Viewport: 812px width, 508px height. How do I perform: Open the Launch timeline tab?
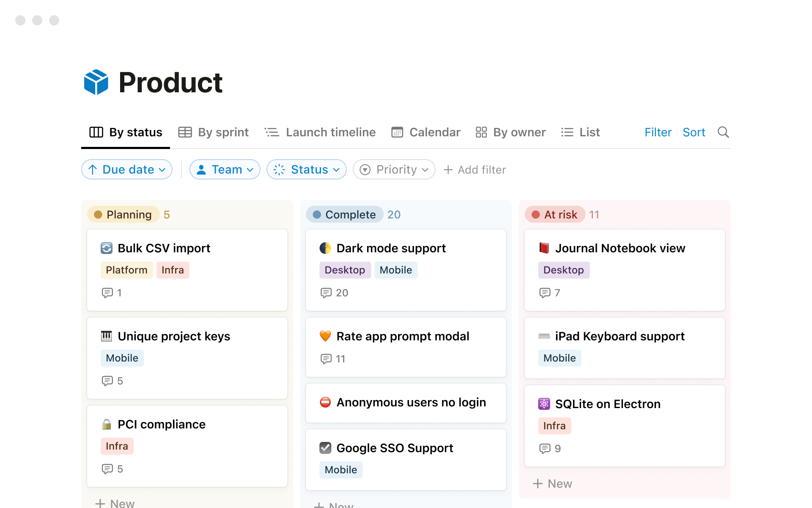point(320,133)
